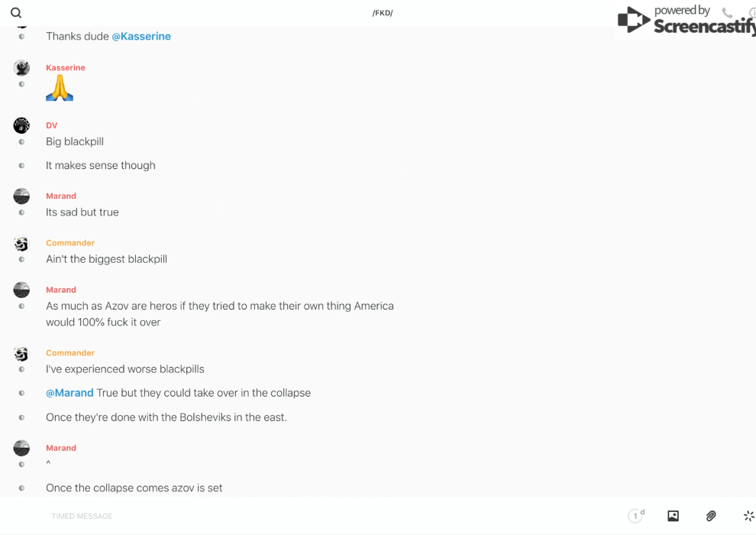Image resolution: width=756 pixels, height=535 pixels.
Task: Open the /FKD/ conversation title
Action: pyautogui.click(x=383, y=13)
